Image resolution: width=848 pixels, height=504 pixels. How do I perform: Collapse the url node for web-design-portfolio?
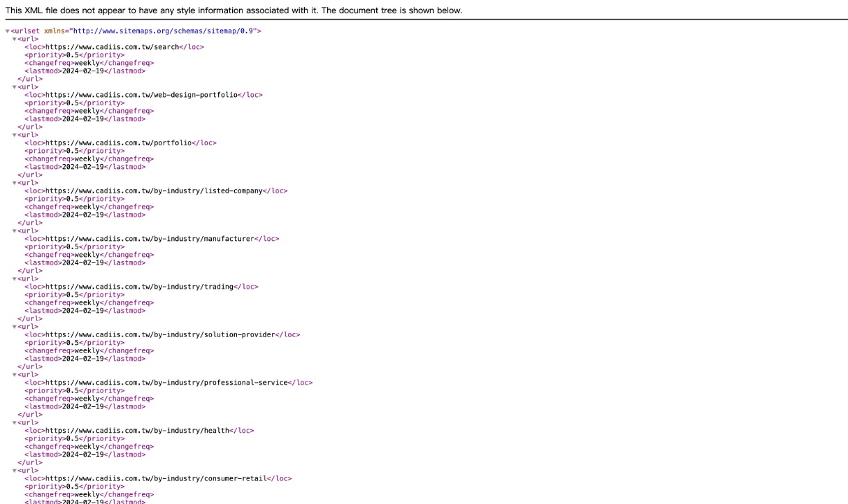point(15,87)
